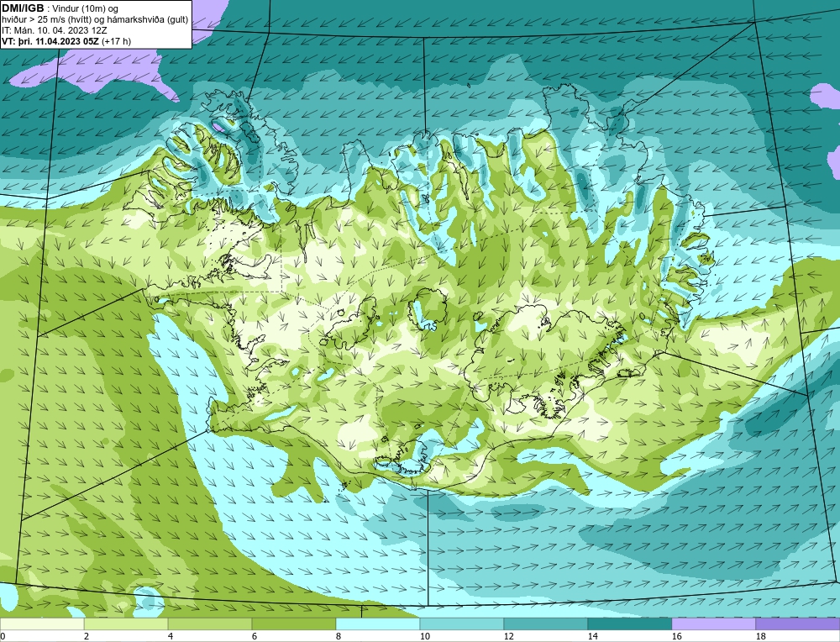Click the 16–18 m/s lavender legend swatch
The height and width of the screenshot is (642, 840).
click(x=713, y=624)
